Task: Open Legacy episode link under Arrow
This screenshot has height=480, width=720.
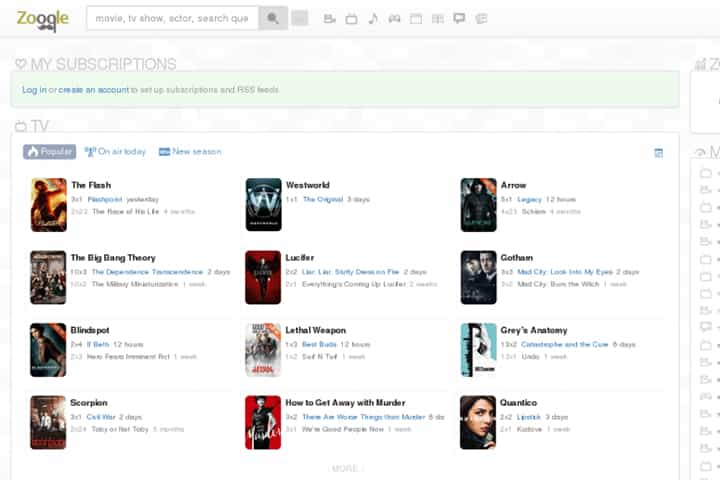Action: [529, 199]
